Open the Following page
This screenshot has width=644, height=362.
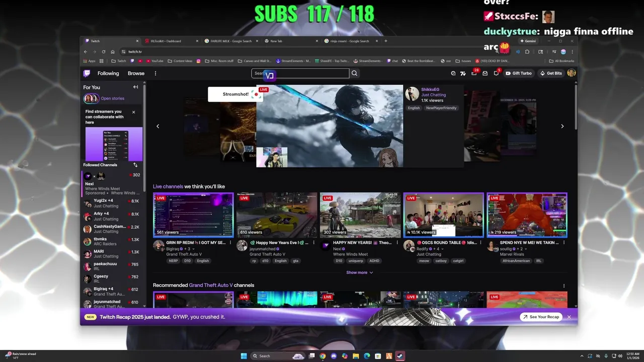pos(108,73)
